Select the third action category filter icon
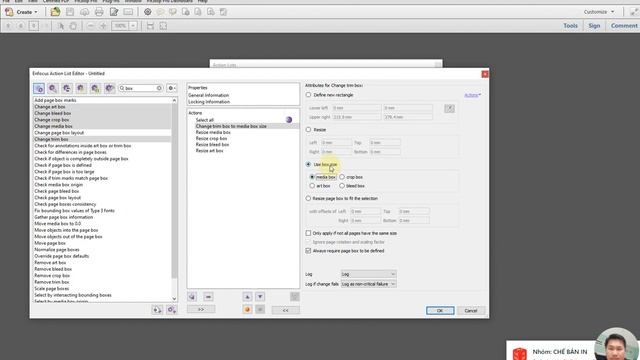 [x=67, y=88]
